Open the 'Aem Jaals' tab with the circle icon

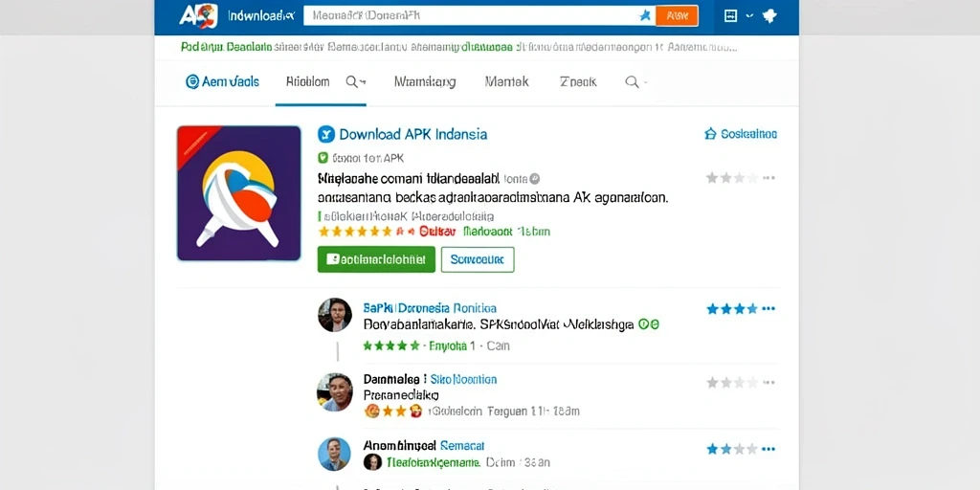tap(222, 82)
